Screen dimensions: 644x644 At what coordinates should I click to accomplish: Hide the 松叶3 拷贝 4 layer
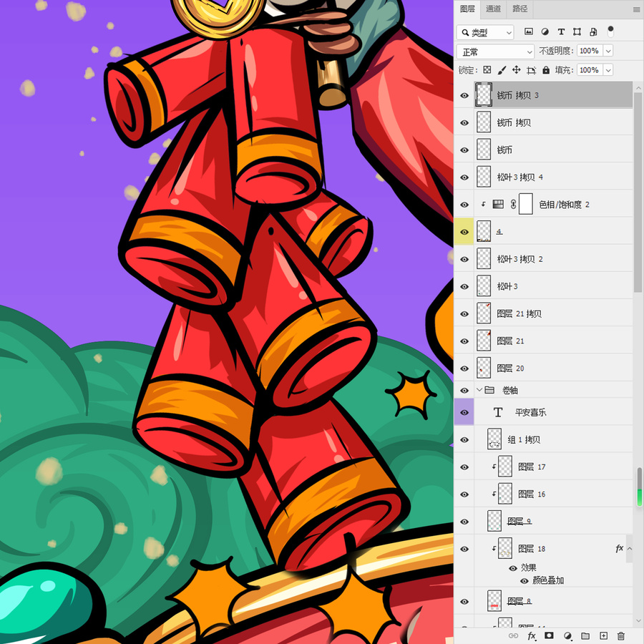point(464,177)
